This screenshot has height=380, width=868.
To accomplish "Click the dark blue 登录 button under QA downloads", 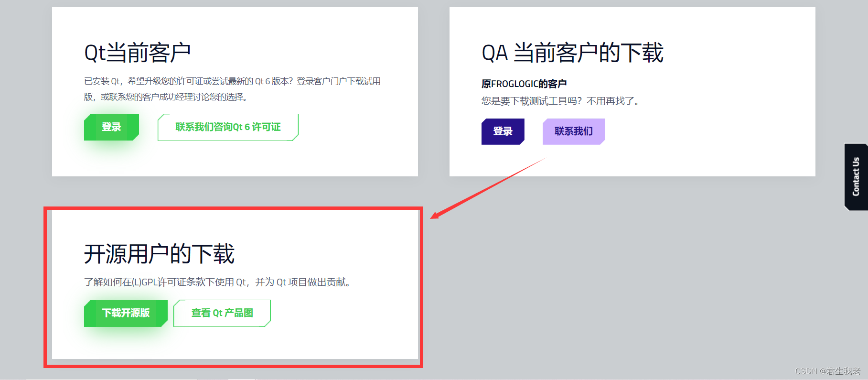I will (x=503, y=131).
